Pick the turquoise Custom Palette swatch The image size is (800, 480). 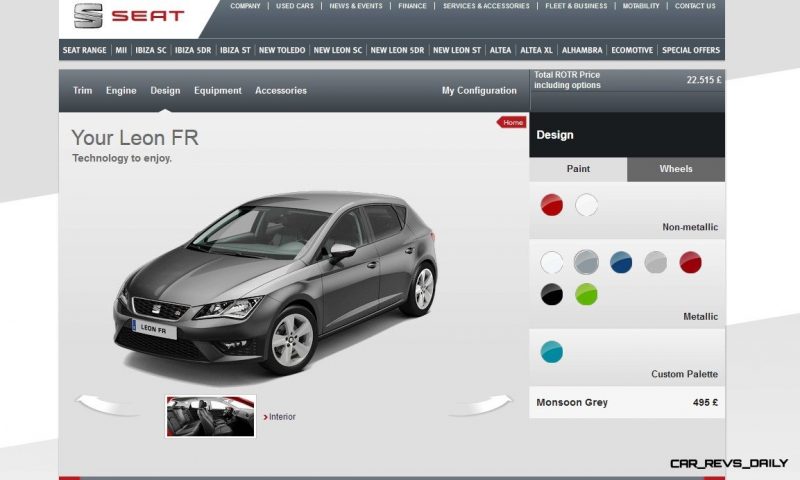click(552, 352)
